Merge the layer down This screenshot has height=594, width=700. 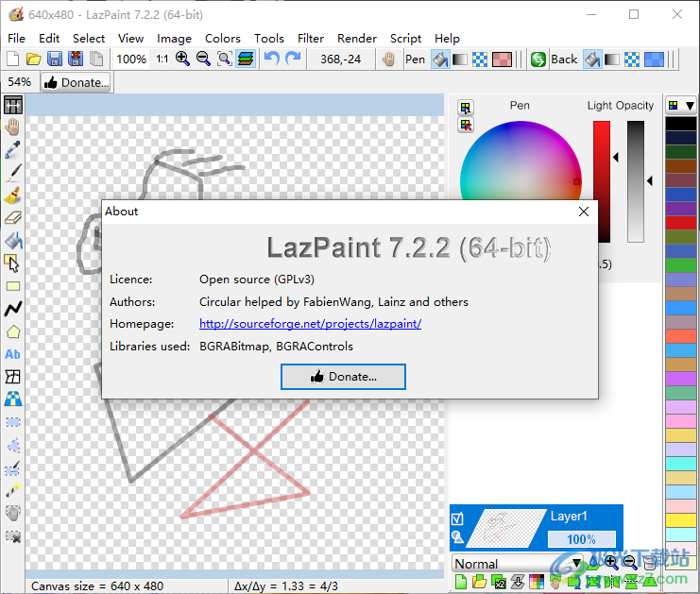click(518, 582)
